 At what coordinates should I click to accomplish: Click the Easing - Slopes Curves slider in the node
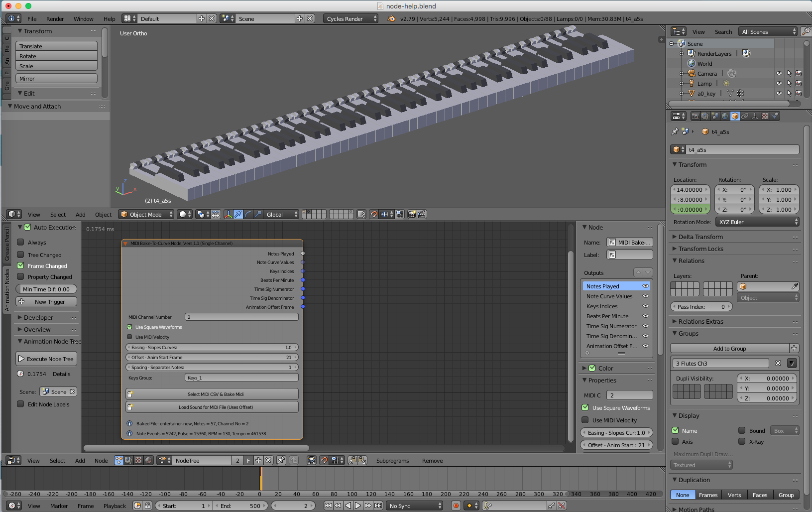[x=212, y=348]
